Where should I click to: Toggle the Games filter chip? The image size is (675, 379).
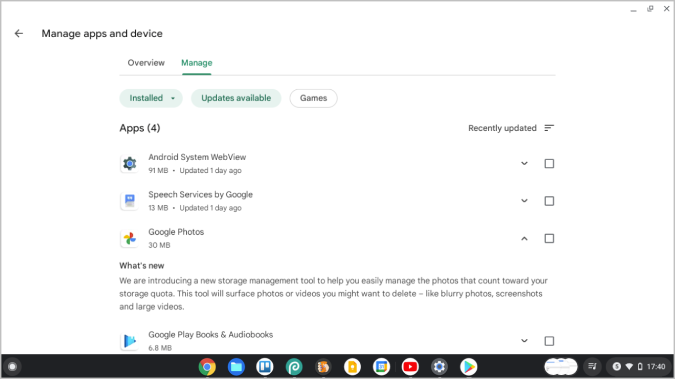[x=313, y=98]
